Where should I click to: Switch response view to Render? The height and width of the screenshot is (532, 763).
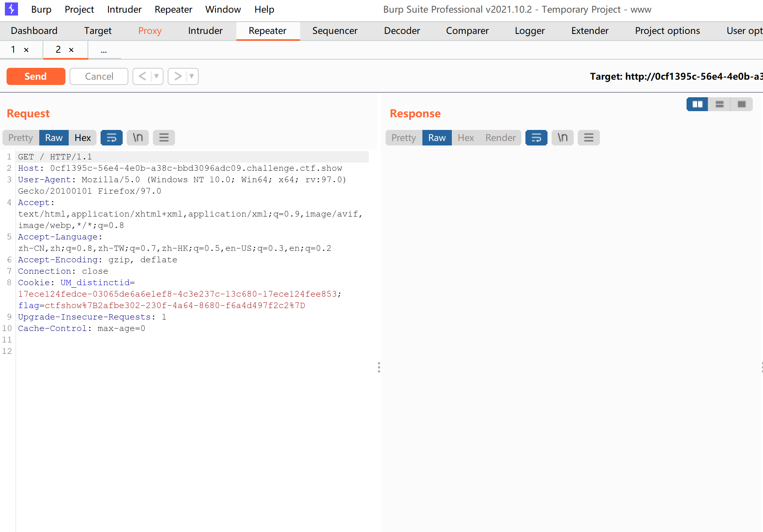(x=500, y=138)
